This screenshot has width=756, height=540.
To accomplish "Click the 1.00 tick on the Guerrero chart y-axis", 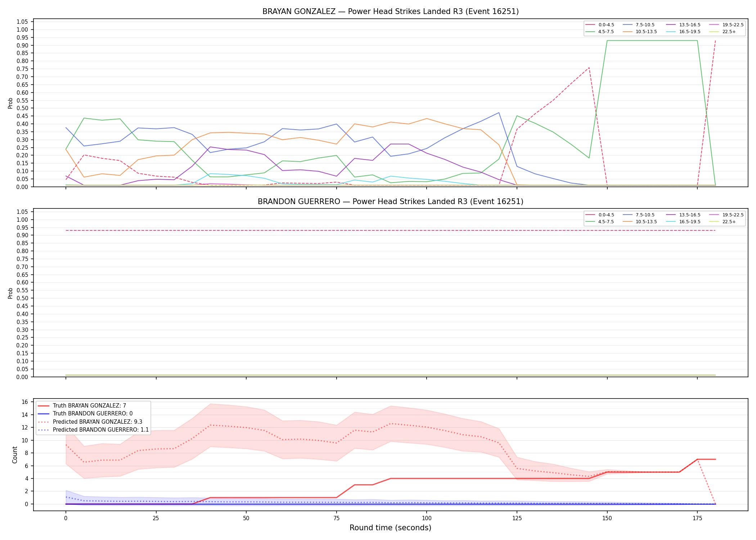I will (22, 220).
